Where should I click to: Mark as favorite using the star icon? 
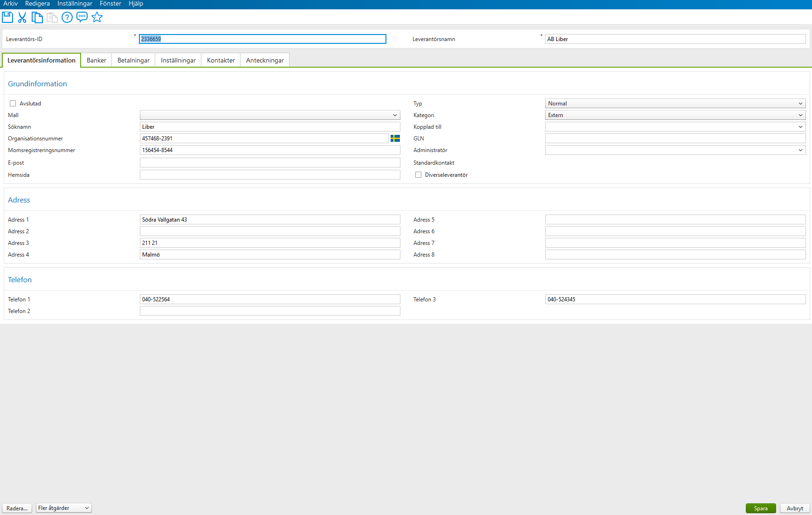(97, 17)
